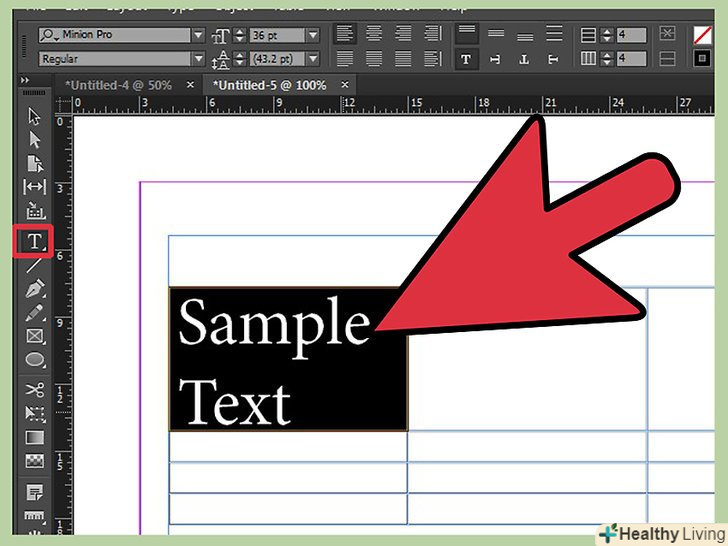This screenshot has width=728, height=546.
Task: Select the Content Collector tool
Action: (x=35, y=210)
